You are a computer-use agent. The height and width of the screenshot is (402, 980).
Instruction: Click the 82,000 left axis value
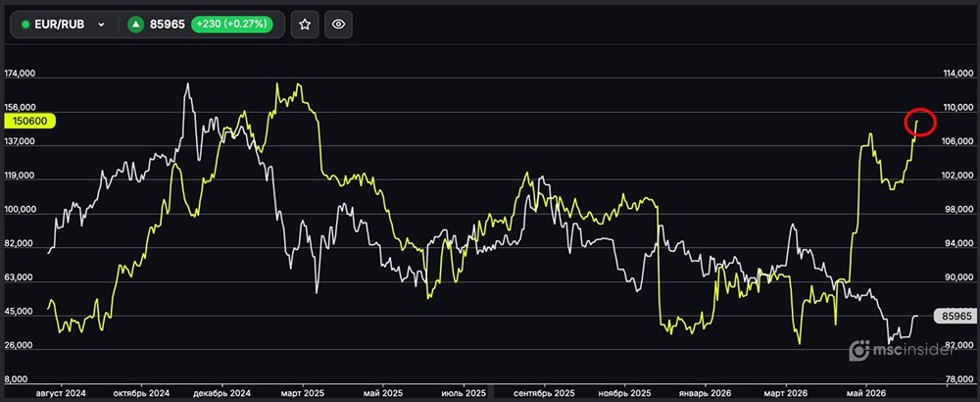point(20,244)
